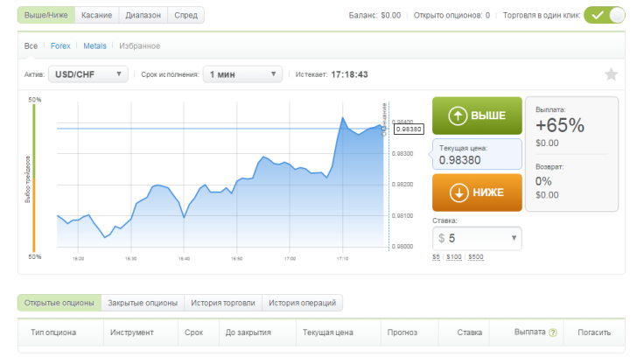This screenshot has width=637, height=364.
Task: Click the orange НИЖЕ down-arrow button
Action: point(476,192)
